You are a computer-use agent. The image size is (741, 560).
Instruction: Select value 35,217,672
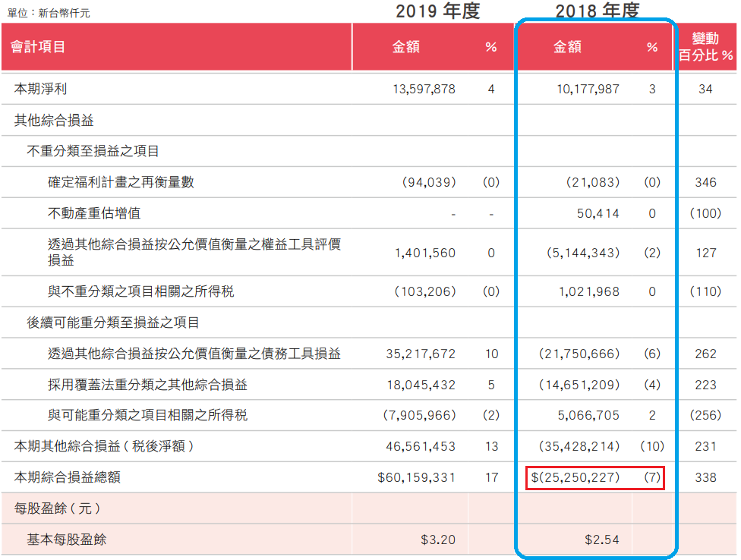click(421, 354)
